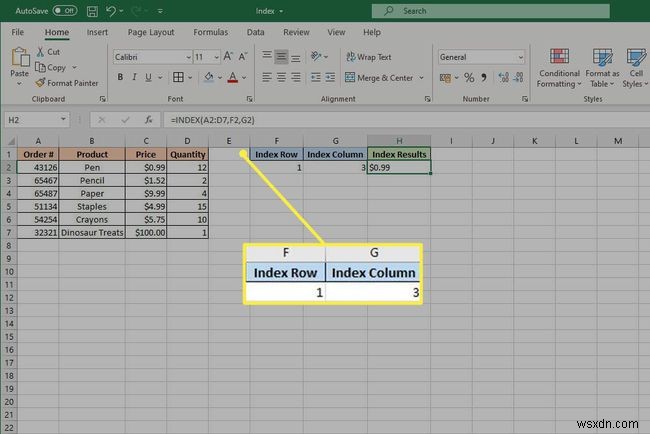Click the Copy icon

pos(40,67)
